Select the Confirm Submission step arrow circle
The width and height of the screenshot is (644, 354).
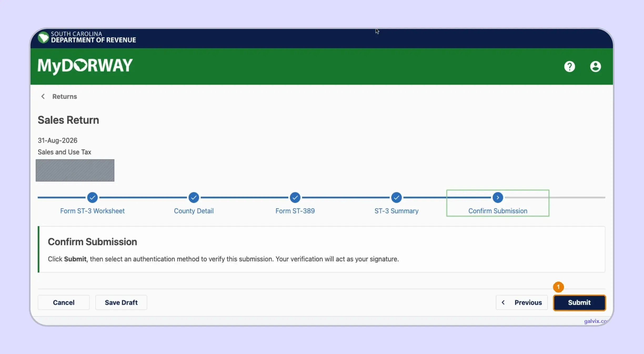click(x=498, y=198)
